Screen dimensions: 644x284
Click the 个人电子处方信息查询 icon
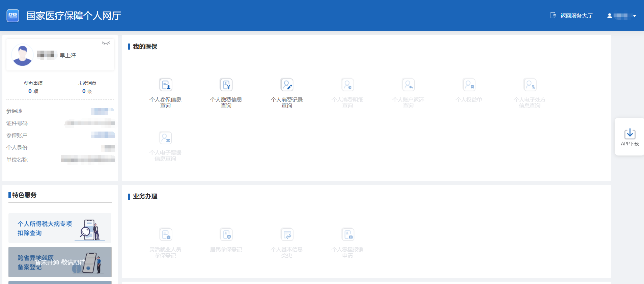(x=530, y=85)
